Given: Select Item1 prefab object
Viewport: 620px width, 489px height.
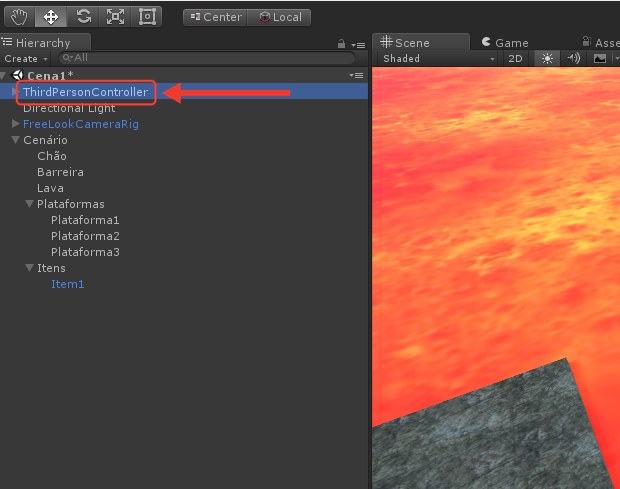Looking at the screenshot, I should [x=68, y=284].
